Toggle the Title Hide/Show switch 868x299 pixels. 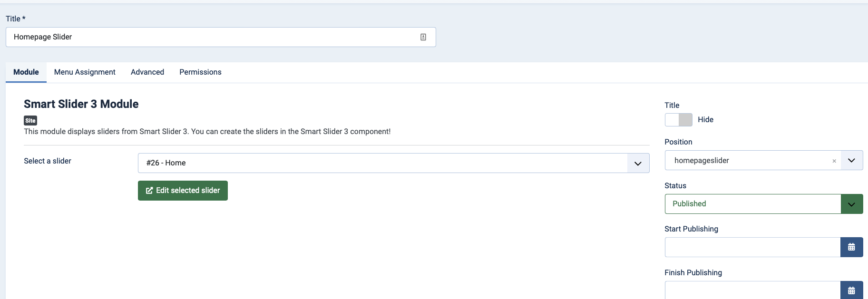click(678, 120)
